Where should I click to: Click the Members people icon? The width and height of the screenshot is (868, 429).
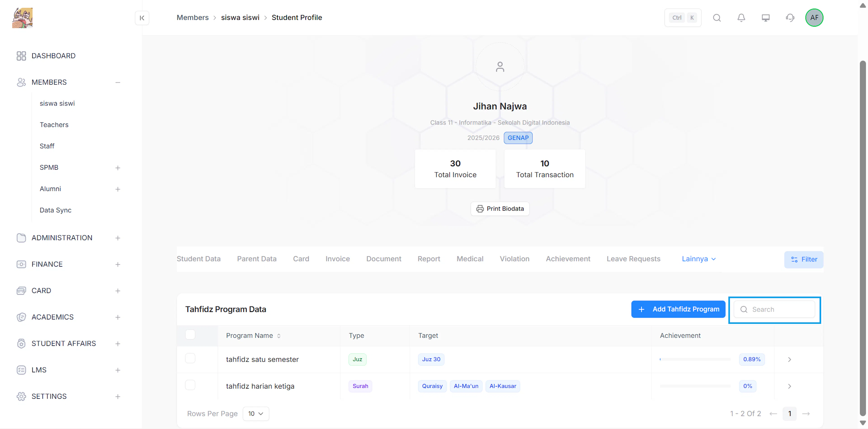(21, 82)
